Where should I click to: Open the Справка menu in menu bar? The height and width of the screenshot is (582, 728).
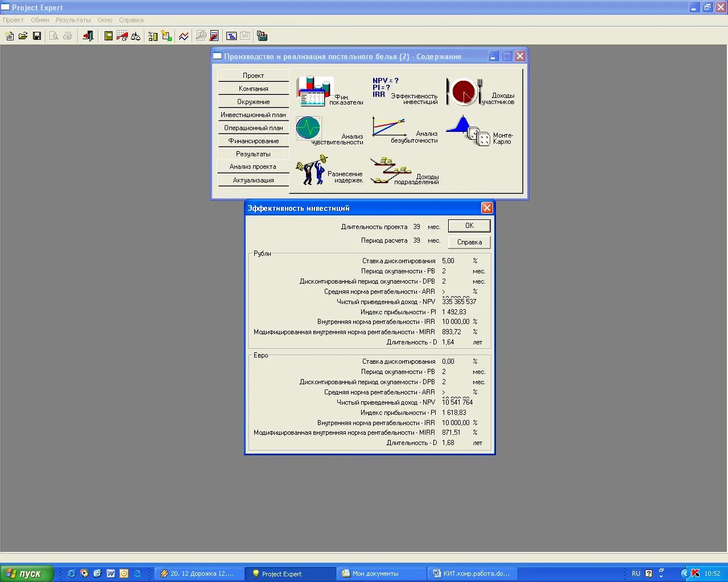click(131, 20)
